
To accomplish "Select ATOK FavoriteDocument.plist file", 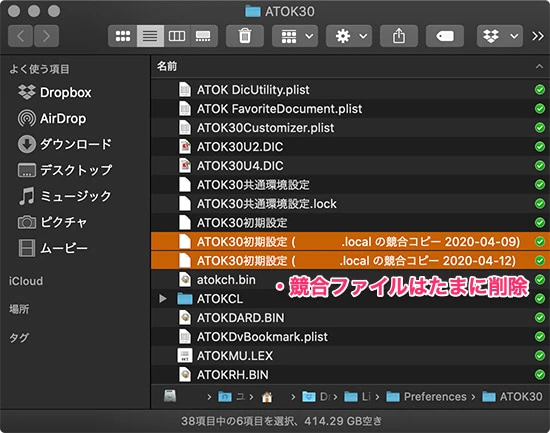I will (x=350, y=108).
